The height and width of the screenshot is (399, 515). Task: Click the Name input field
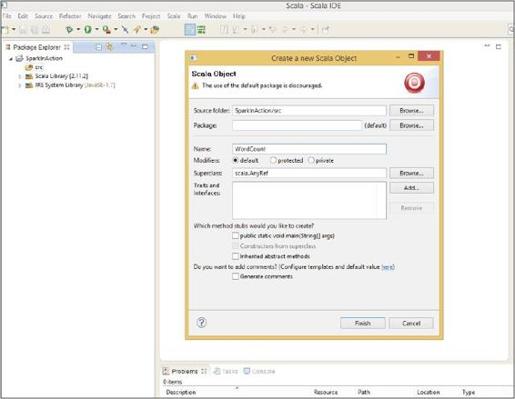309,149
